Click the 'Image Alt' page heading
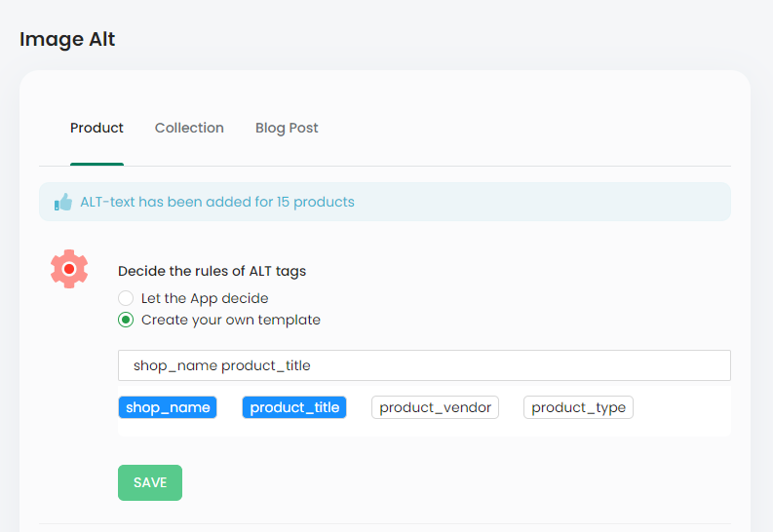 tap(67, 39)
